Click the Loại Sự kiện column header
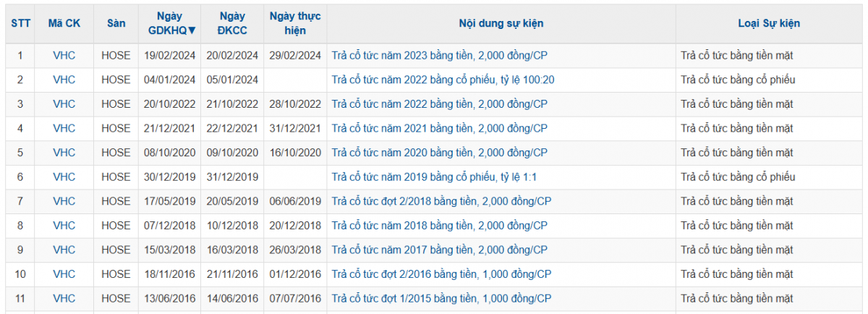This screenshot has width=868, height=314. click(769, 23)
